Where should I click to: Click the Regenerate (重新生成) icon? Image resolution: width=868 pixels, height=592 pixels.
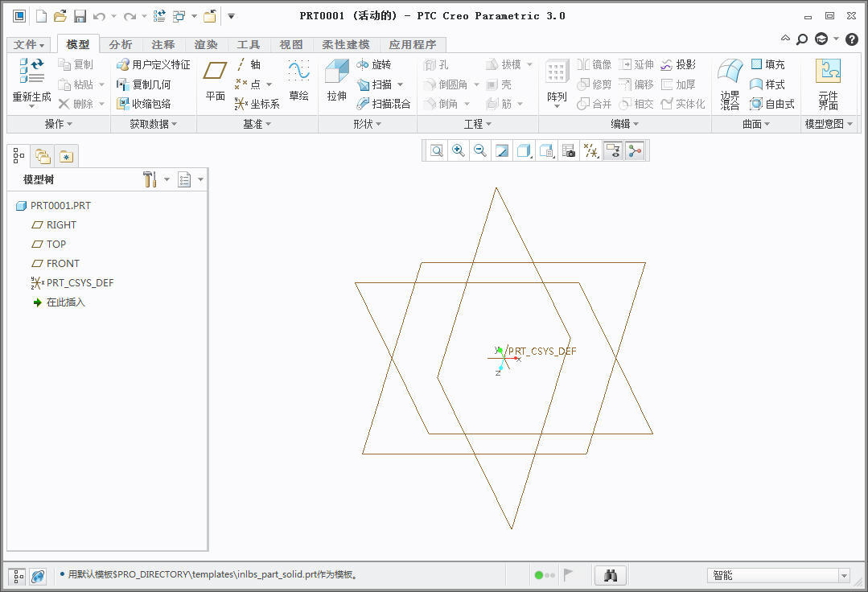[x=31, y=80]
